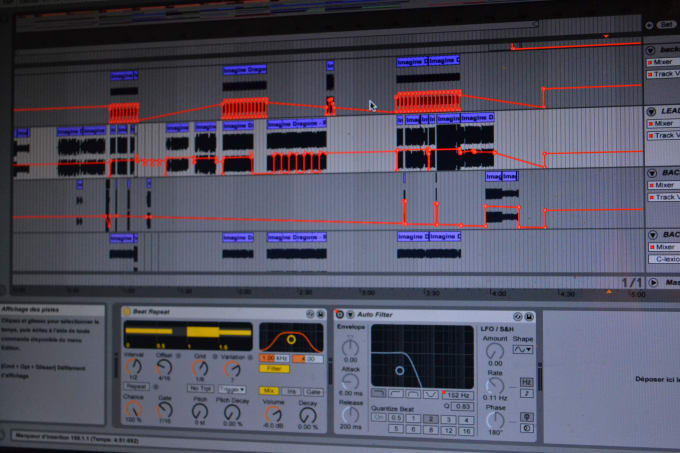Select Gate output mode in Beat Repeat

pyautogui.click(x=313, y=392)
